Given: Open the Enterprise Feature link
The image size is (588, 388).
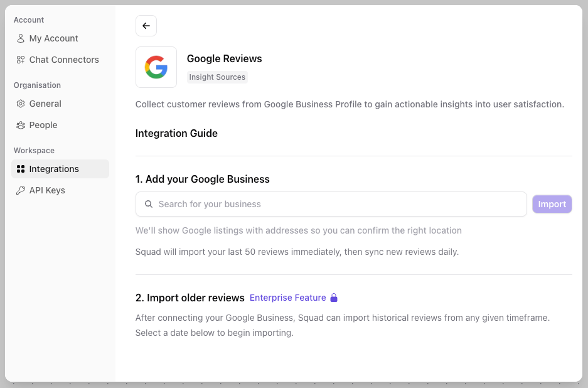Looking at the screenshot, I should click(287, 298).
